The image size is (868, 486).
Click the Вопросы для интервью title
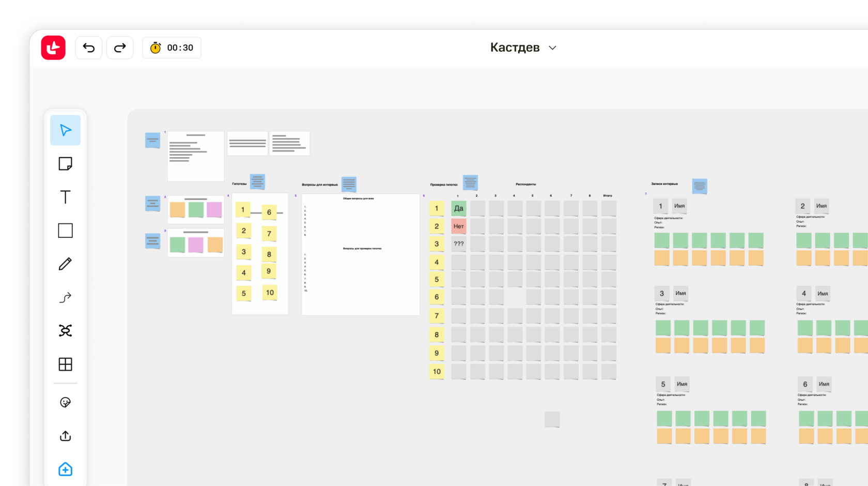coord(320,185)
